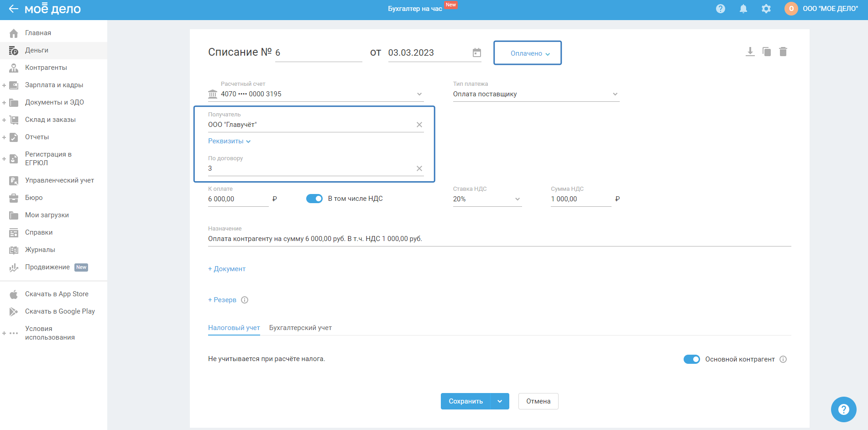Go back using the arrow in header
The image size is (868, 430).
14,9
